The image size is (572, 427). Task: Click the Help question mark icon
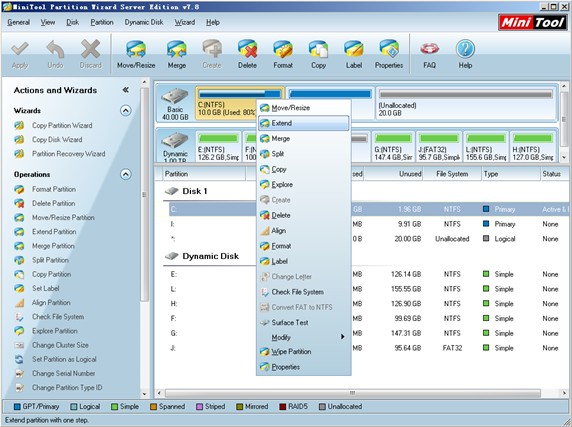pyautogui.click(x=465, y=49)
